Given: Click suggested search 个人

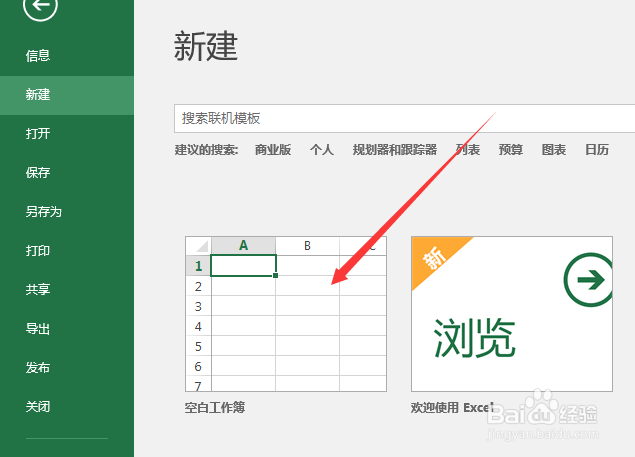Looking at the screenshot, I should 322,150.
